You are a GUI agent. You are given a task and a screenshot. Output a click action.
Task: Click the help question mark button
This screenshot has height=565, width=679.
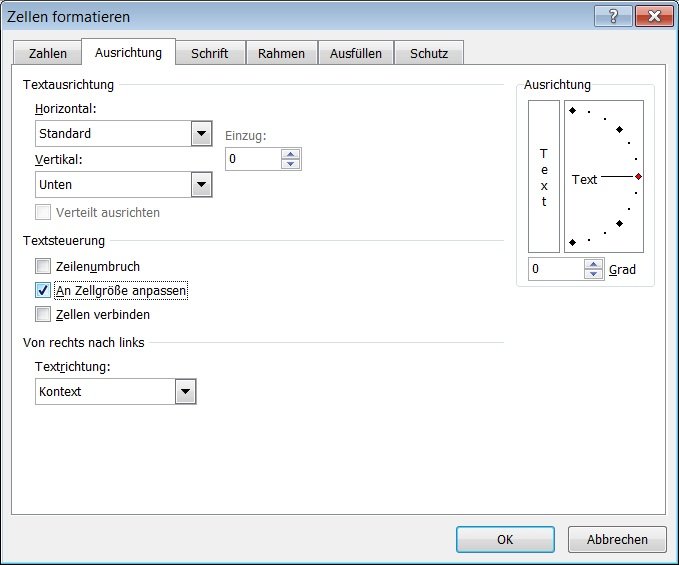611,17
